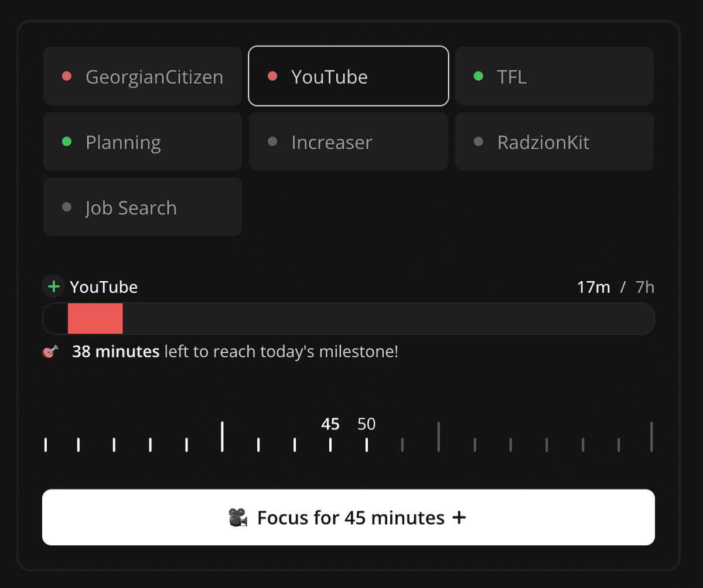Set duration to the 45 tick mark
Viewport: 703px width, 588px height.
coord(330,445)
